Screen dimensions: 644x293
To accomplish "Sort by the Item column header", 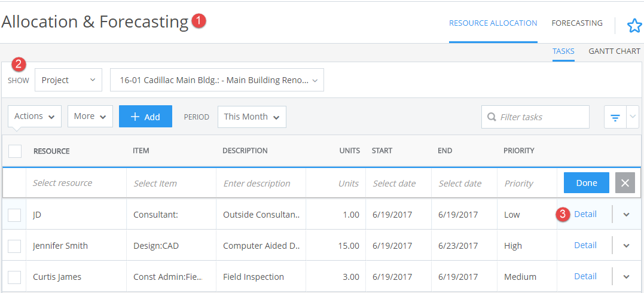I will (x=141, y=151).
